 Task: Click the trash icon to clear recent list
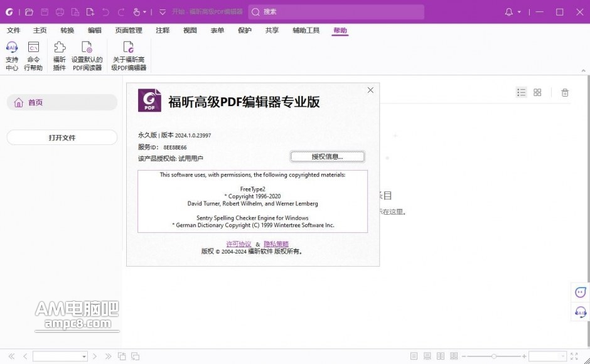565,93
